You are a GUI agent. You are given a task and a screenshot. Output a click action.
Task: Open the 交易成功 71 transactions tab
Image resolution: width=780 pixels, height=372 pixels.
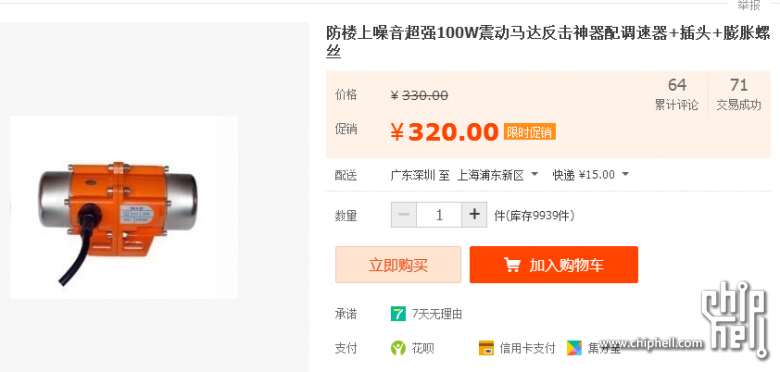[739, 93]
